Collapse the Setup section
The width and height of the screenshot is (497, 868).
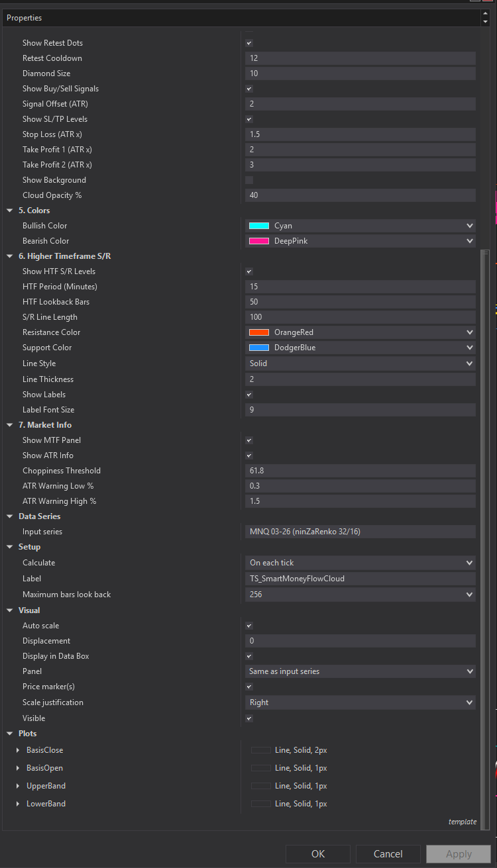point(10,547)
